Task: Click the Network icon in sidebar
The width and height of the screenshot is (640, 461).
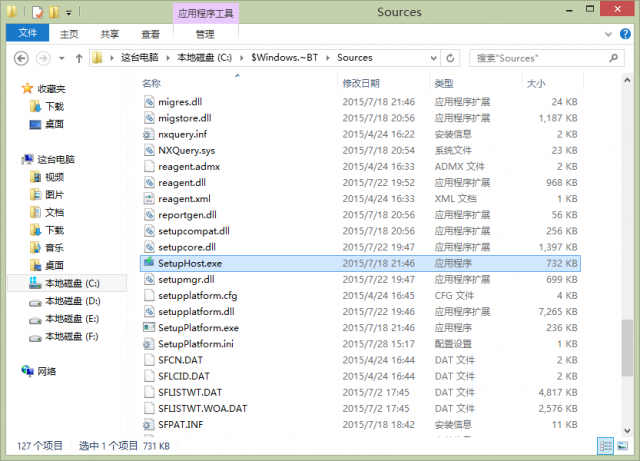Action: click(27, 371)
